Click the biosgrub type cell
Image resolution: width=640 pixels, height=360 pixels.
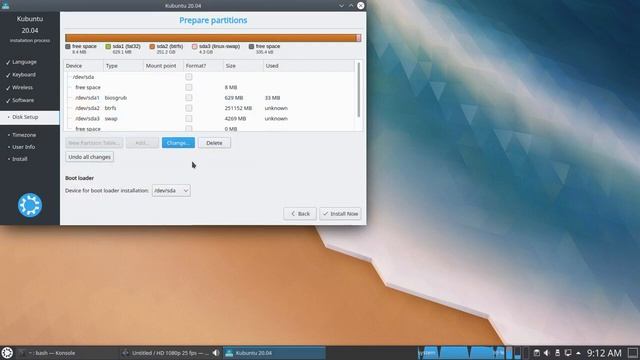click(x=116, y=98)
